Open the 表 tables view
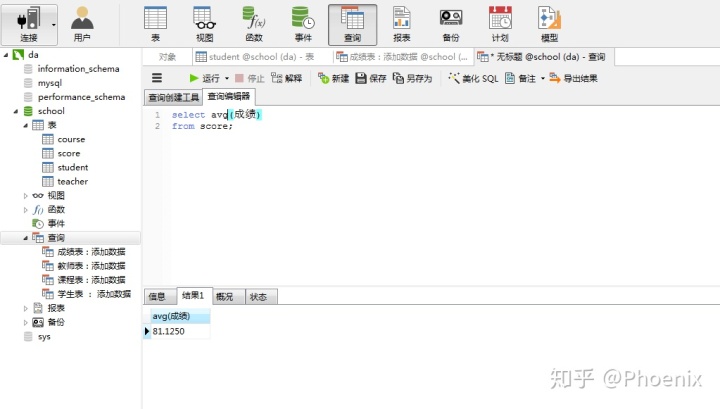Screen dimensions: 720x409 coord(156,25)
